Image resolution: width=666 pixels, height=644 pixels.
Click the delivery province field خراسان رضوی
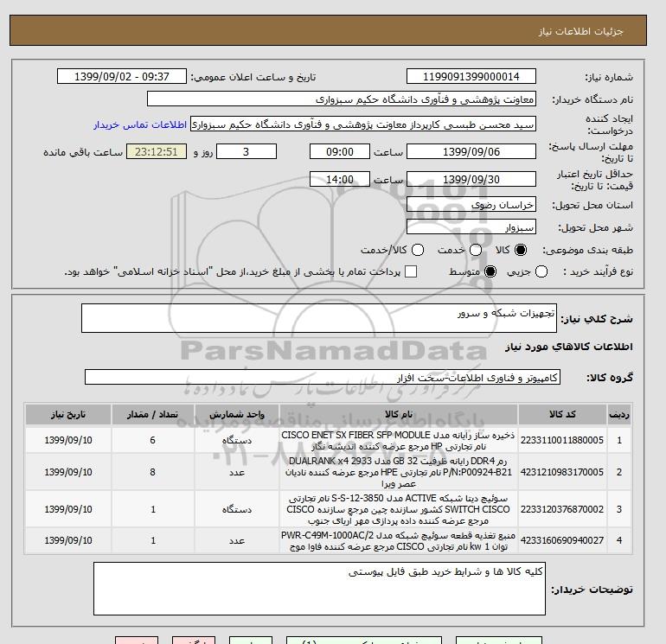471,205
